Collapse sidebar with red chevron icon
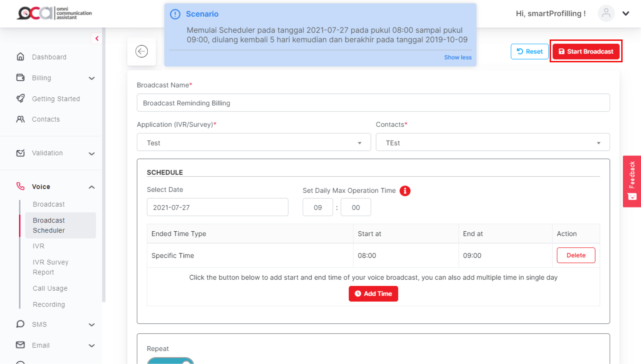 tap(97, 38)
